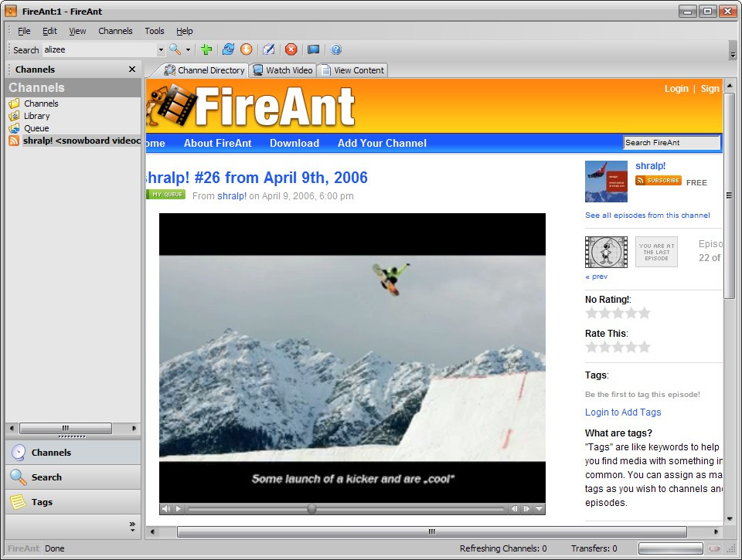Open the video player options triangle

(x=539, y=509)
